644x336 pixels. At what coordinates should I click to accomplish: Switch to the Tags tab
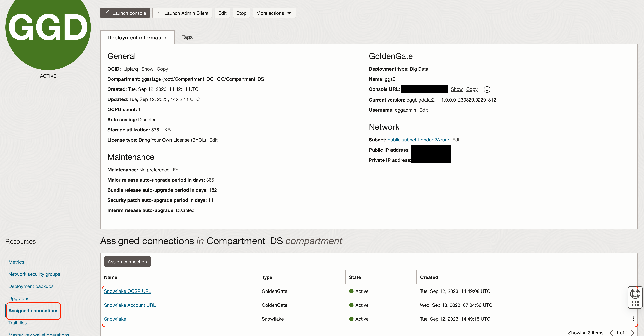(x=187, y=37)
